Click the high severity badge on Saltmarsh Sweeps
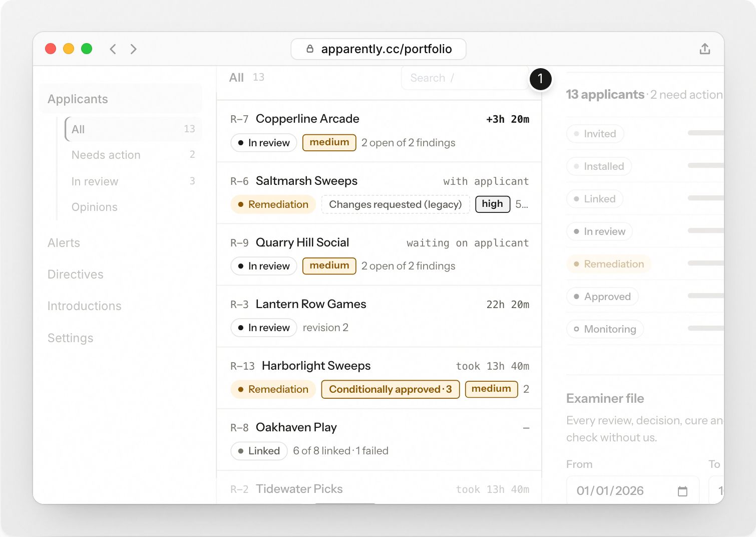The width and height of the screenshot is (756, 537). click(x=493, y=204)
